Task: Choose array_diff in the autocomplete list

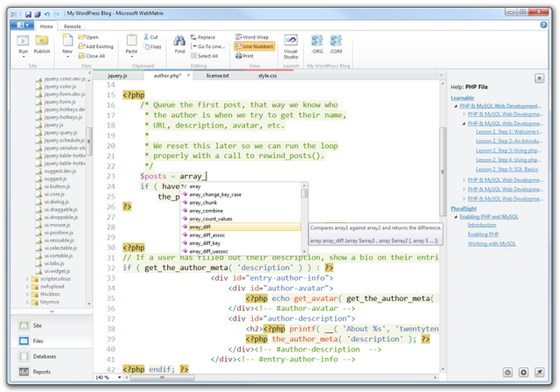Action: point(241,227)
